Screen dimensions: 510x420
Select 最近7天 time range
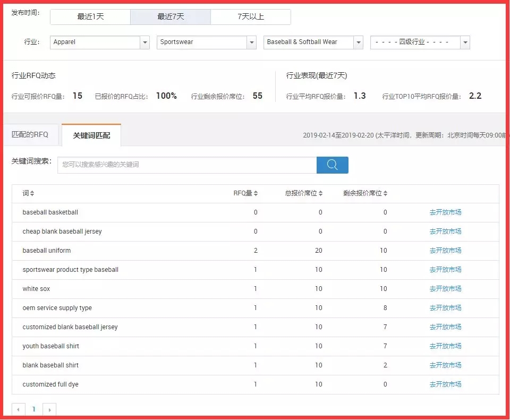point(171,17)
